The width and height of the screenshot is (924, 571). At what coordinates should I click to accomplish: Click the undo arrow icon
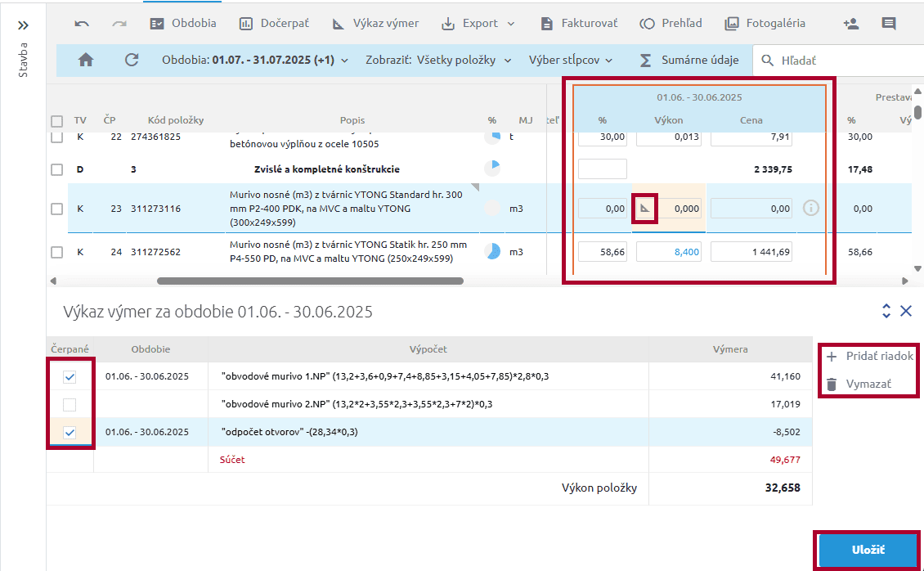82,24
